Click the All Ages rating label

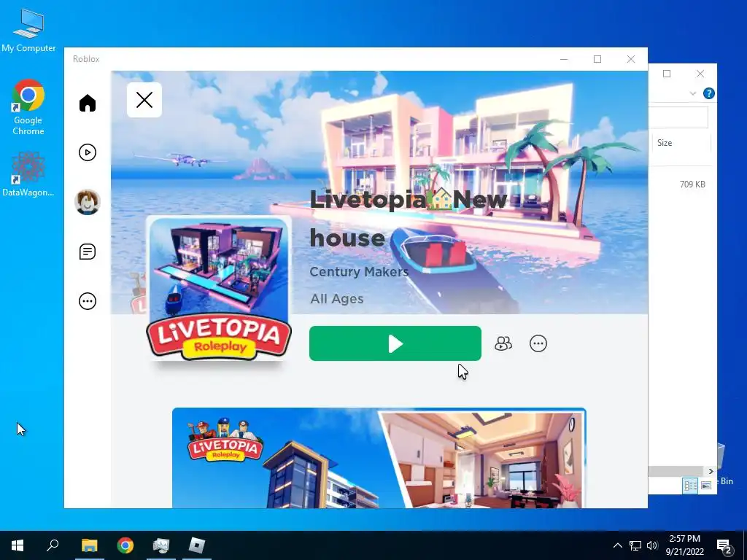pyautogui.click(x=337, y=299)
